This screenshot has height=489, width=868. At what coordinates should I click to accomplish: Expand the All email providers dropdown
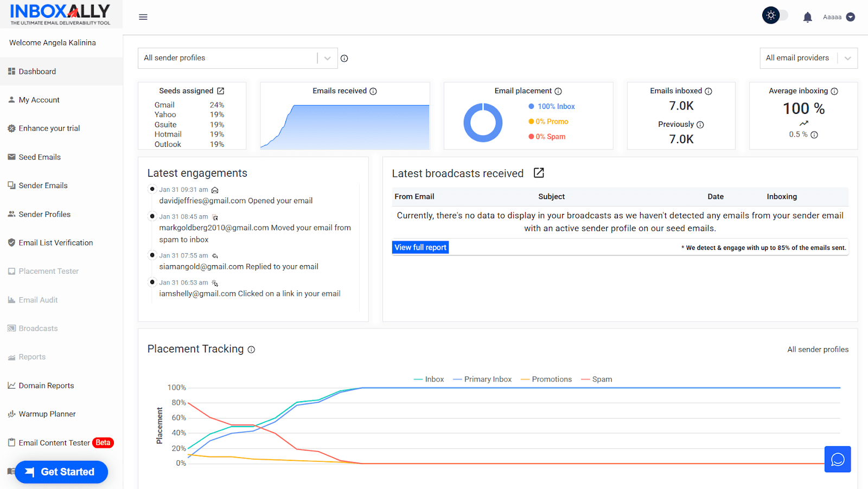pyautogui.click(x=847, y=59)
